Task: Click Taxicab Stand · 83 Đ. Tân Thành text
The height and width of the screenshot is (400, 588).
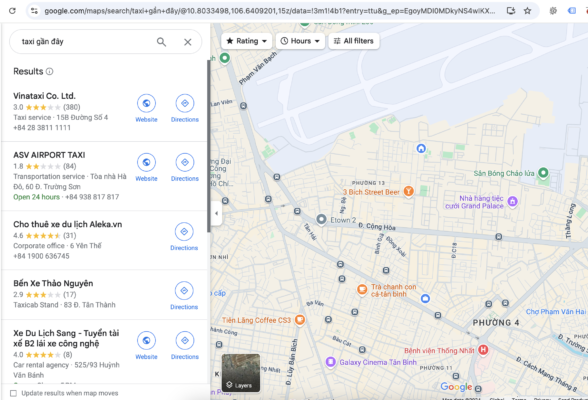Action: (x=64, y=305)
